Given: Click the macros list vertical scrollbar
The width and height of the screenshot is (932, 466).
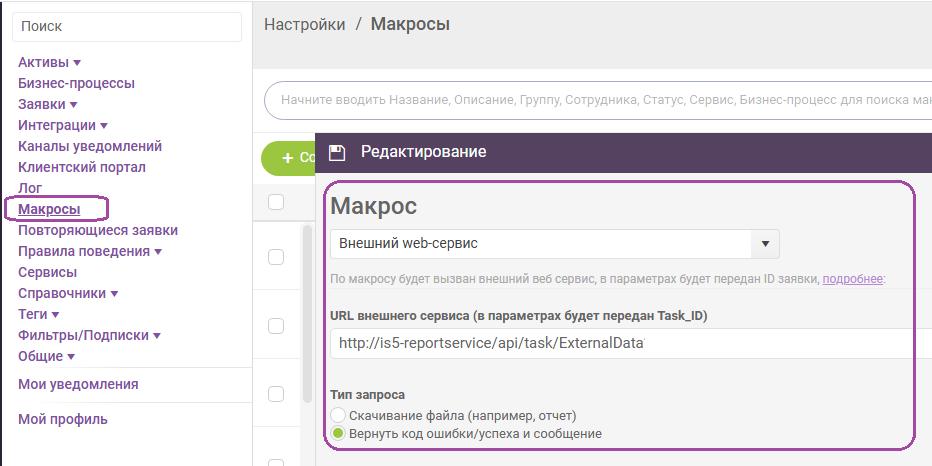Looking at the screenshot, I should click(x=308, y=310).
